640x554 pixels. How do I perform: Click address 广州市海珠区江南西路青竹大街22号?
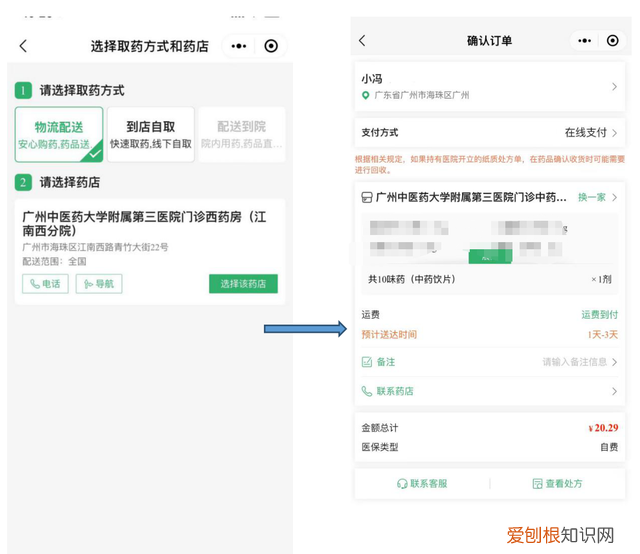[95, 247]
